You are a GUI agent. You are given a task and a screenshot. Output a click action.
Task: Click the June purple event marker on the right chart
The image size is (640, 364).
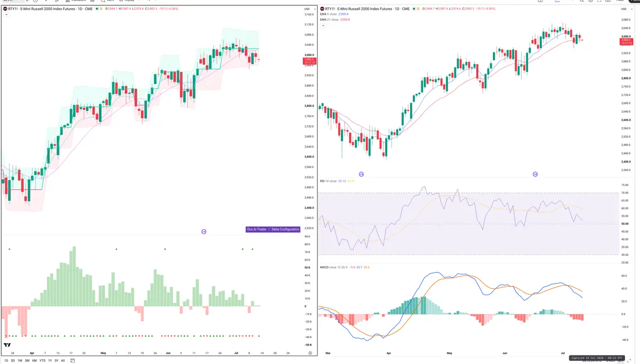coord(535,174)
